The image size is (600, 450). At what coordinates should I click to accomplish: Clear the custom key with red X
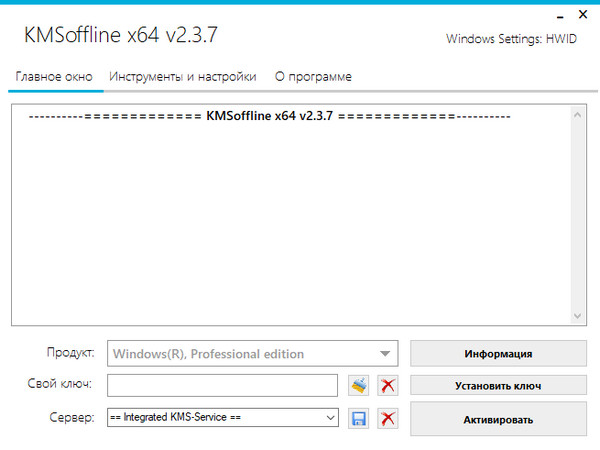(x=388, y=385)
